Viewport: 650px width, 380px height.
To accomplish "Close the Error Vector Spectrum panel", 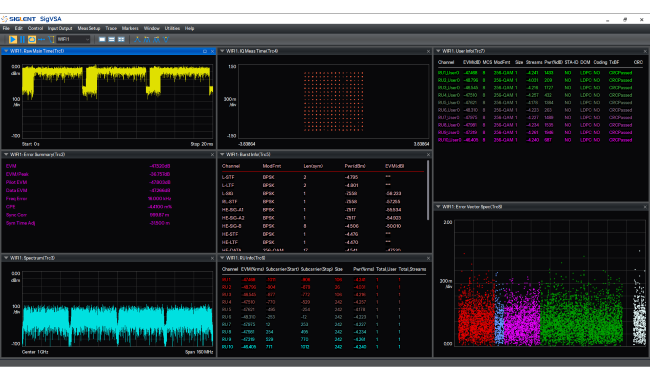I will (645, 207).
